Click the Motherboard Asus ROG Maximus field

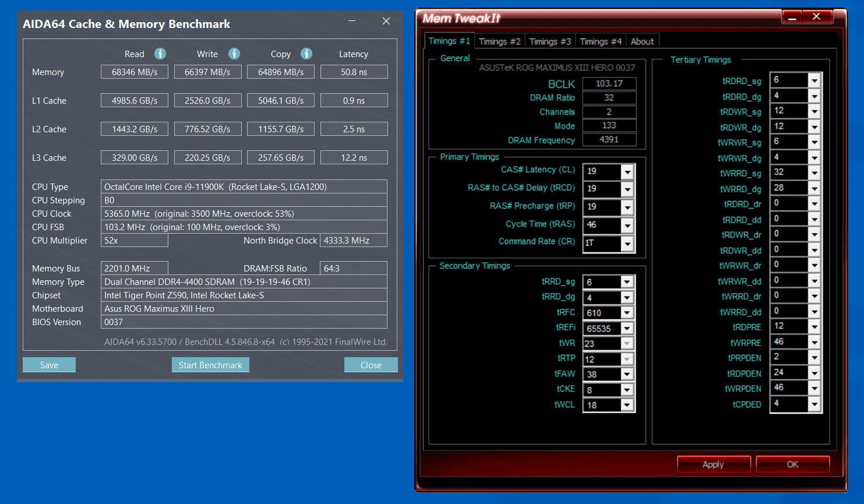point(244,308)
